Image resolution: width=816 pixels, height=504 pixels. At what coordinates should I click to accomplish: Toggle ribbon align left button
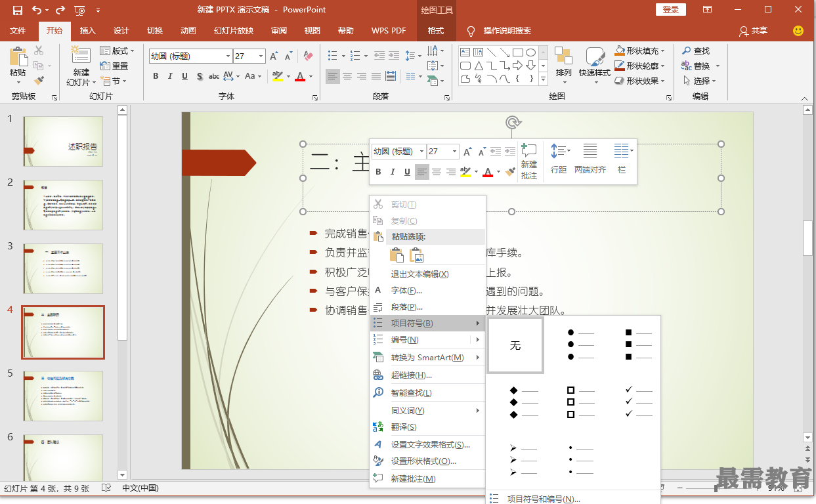(x=333, y=76)
